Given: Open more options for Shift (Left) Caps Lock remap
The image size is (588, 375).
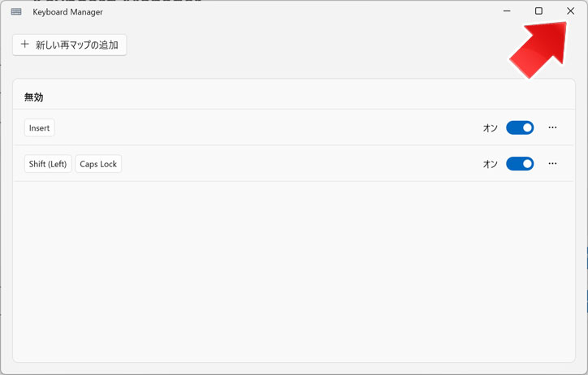Looking at the screenshot, I should (552, 163).
